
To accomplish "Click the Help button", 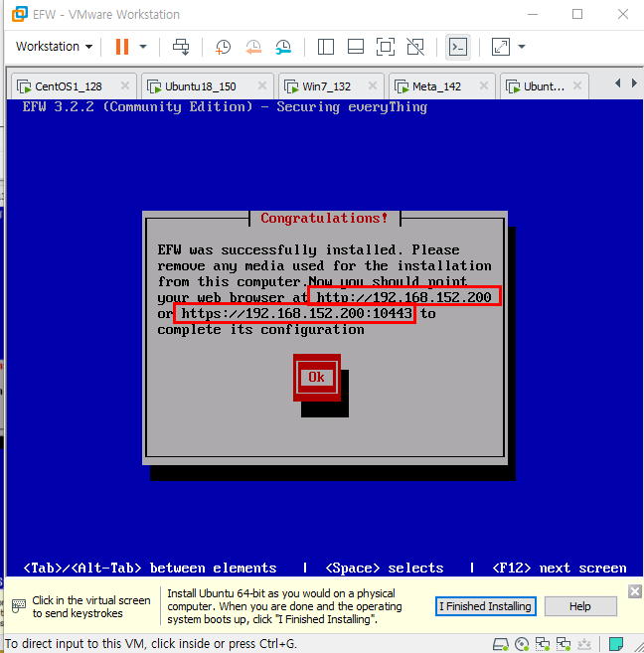I will [580, 606].
